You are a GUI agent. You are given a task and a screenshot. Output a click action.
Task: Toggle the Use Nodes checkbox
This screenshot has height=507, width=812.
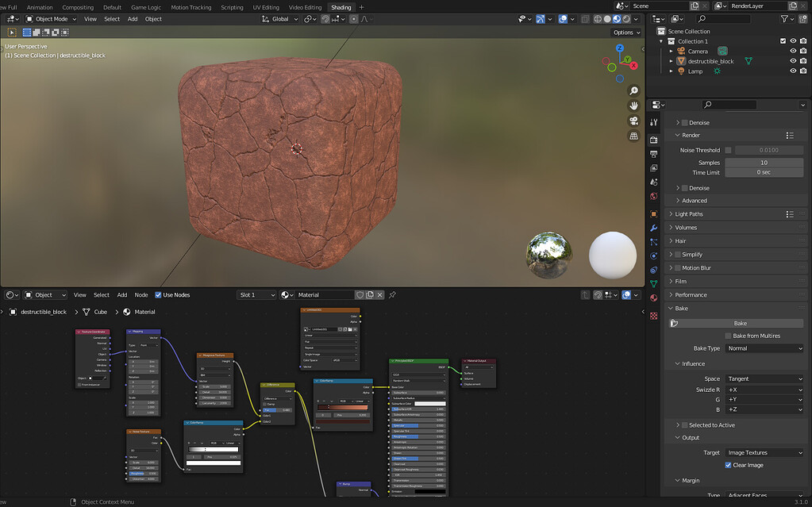[x=159, y=294]
